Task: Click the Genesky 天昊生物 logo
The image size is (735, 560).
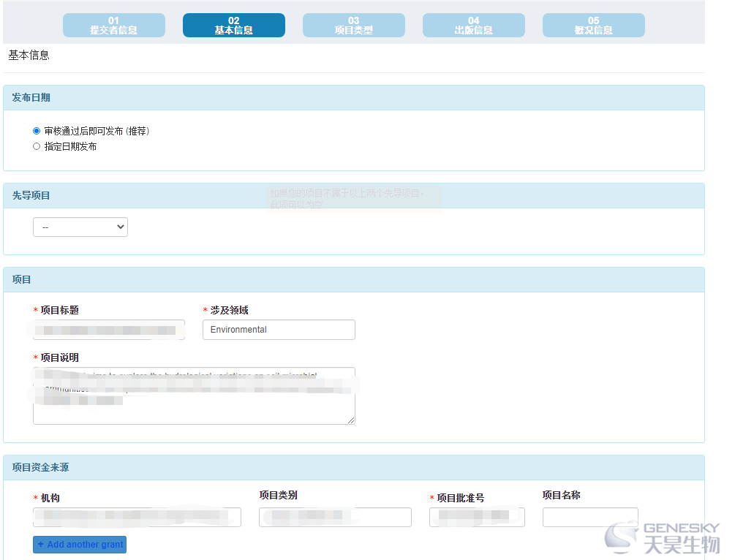Action: (662, 537)
